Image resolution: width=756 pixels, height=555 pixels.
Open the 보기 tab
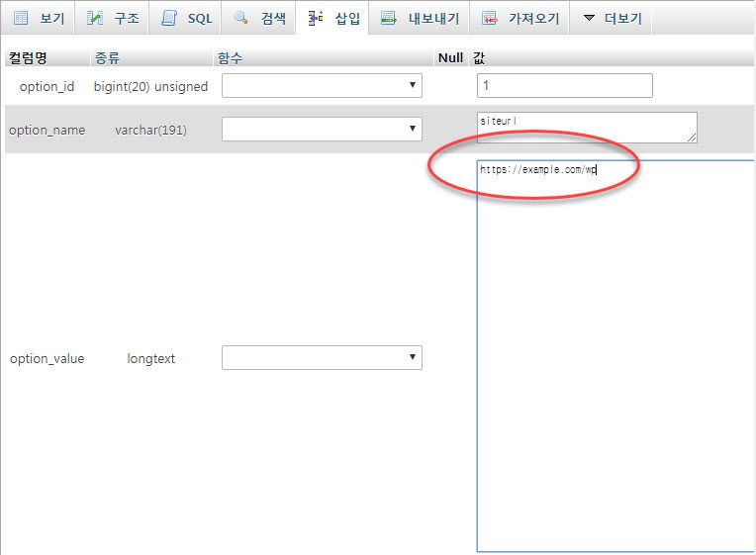coord(38,18)
